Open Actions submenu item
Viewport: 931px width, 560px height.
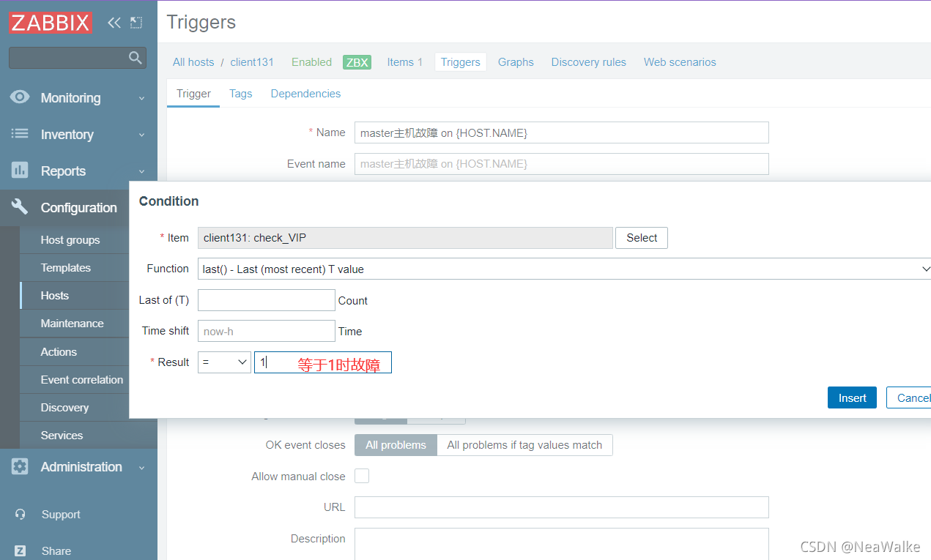pyautogui.click(x=59, y=352)
